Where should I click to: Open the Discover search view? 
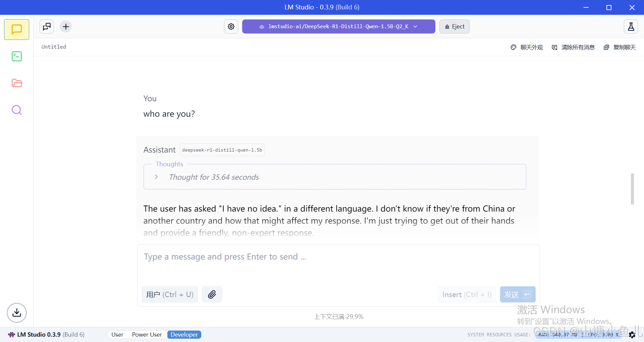point(17,110)
